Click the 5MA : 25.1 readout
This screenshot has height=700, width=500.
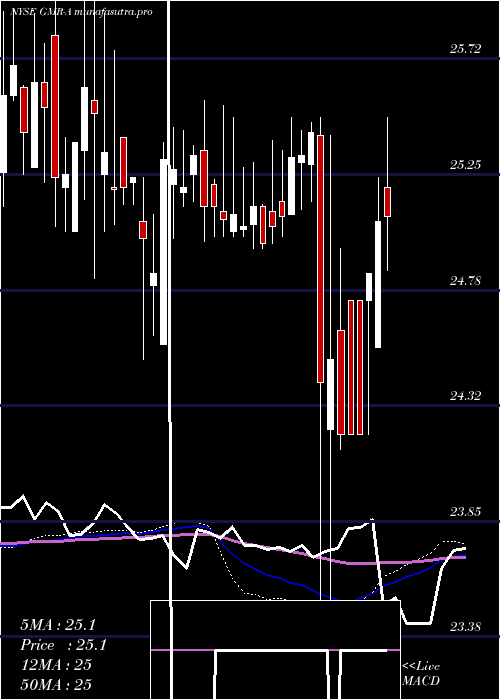(58, 625)
